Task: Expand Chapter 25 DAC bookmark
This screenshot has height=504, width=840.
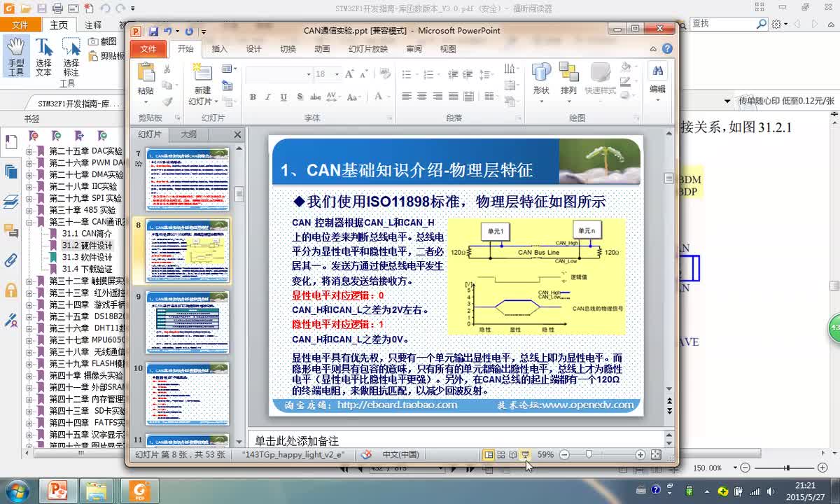Action: tap(29, 151)
